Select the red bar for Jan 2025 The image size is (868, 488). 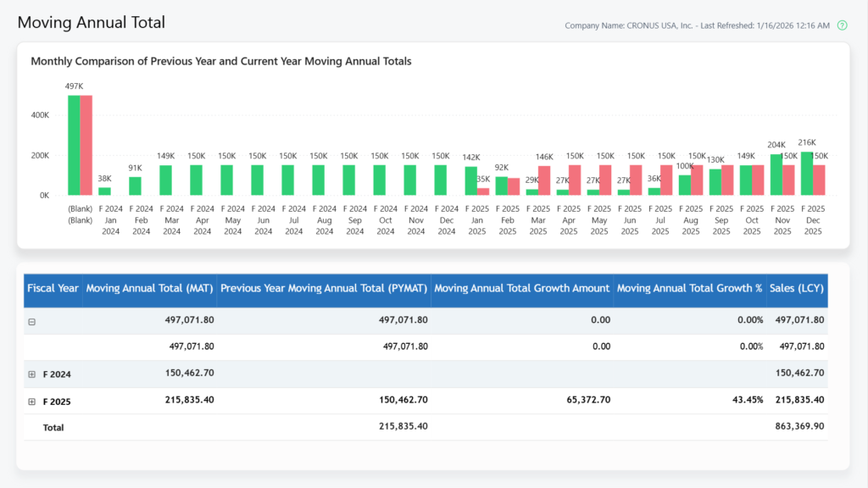pyautogui.click(x=483, y=191)
